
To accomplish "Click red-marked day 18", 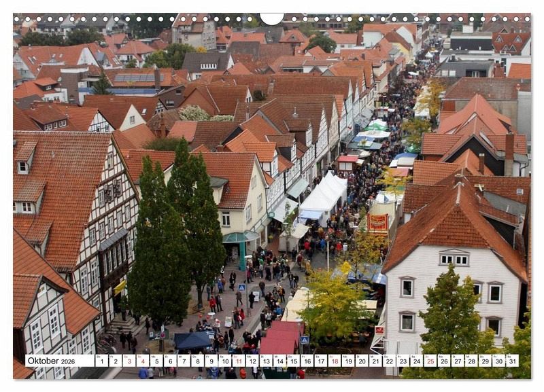I will (334, 361).
